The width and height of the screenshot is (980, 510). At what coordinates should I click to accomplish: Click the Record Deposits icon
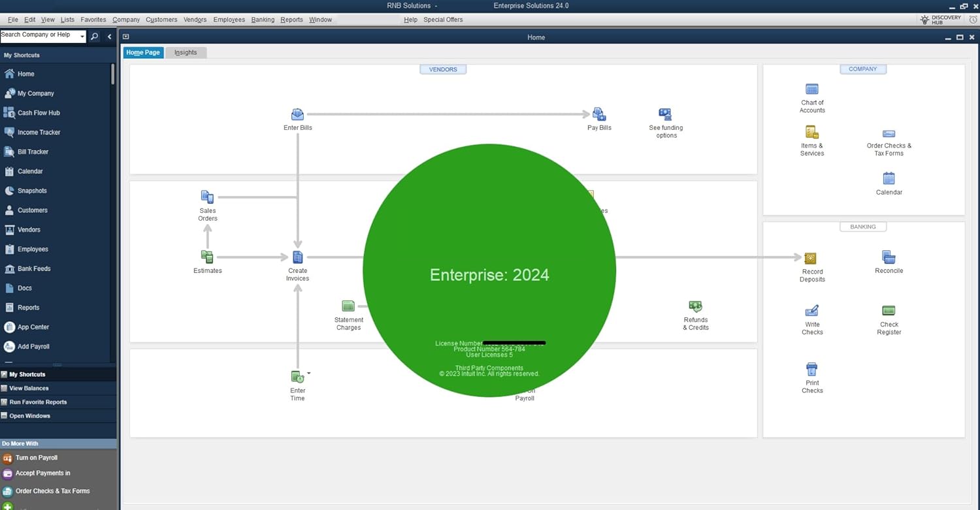(x=811, y=259)
